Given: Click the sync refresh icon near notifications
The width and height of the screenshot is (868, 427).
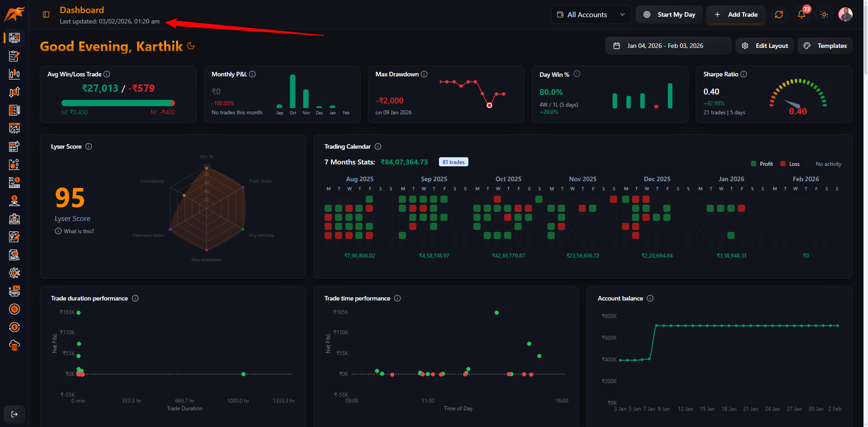Looking at the screenshot, I should click(x=778, y=14).
